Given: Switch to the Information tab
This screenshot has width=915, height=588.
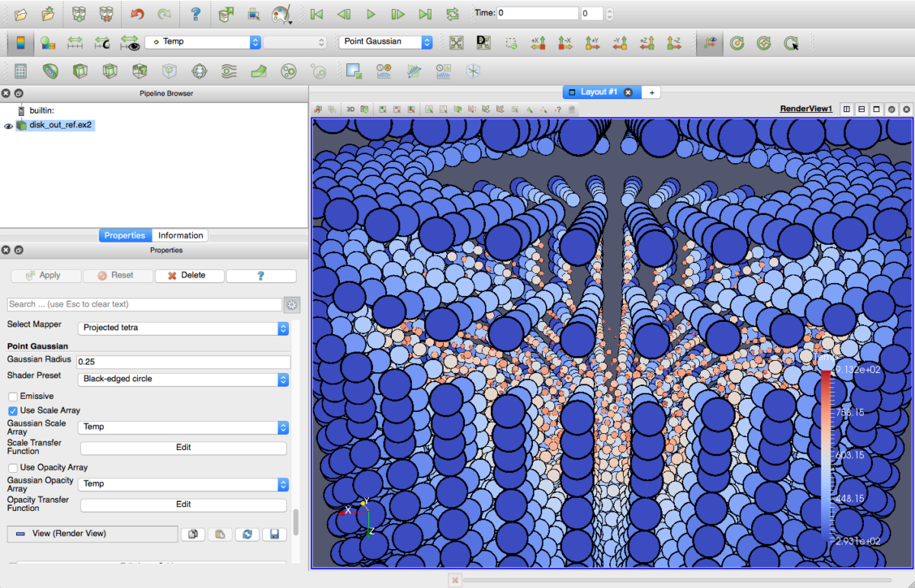Looking at the screenshot, I should click(x=179, y=235).
